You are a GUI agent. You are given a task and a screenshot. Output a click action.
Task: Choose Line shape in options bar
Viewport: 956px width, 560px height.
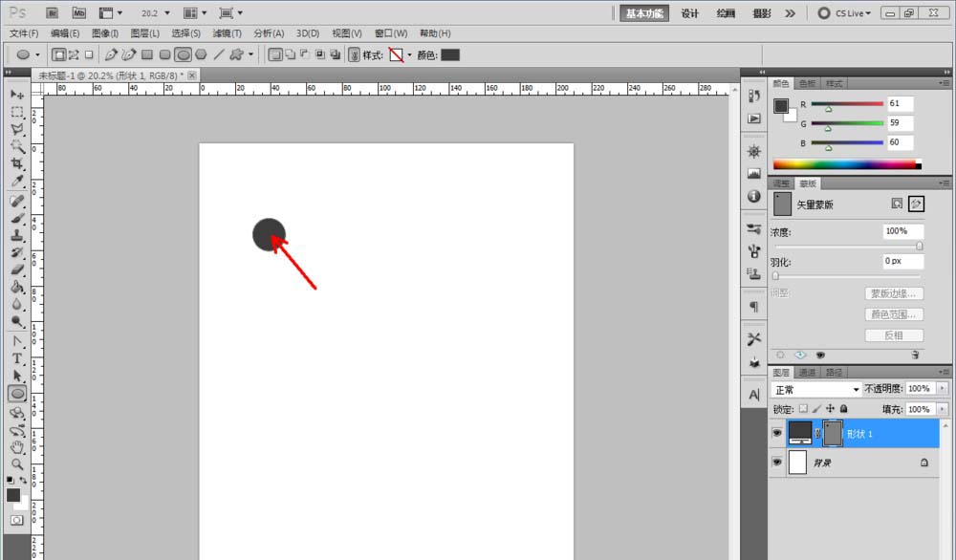pyautogui.click(x=218, y=54)
